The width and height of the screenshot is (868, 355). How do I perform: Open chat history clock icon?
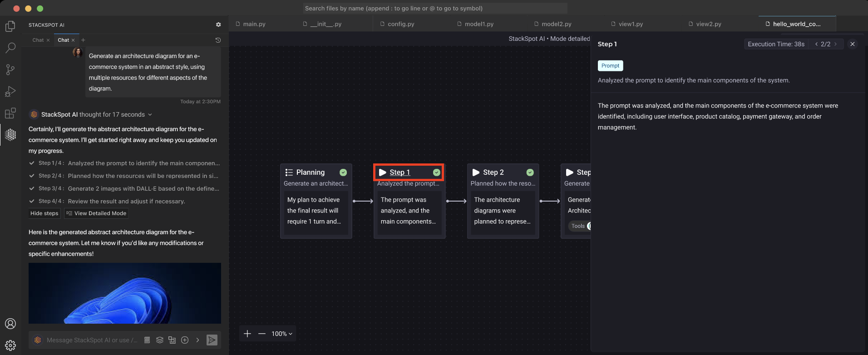[x=218, y=40]
